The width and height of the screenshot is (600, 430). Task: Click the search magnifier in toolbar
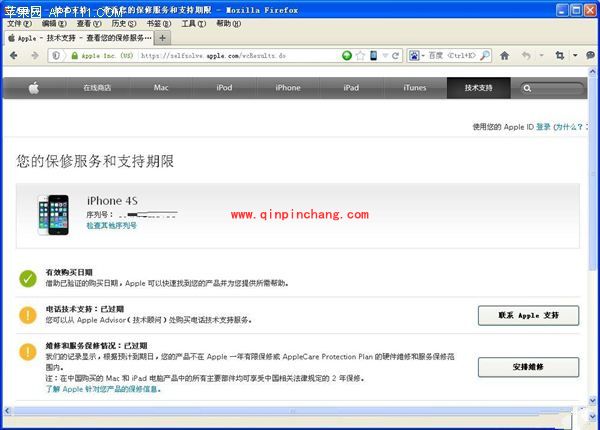[x=485, y=56]
